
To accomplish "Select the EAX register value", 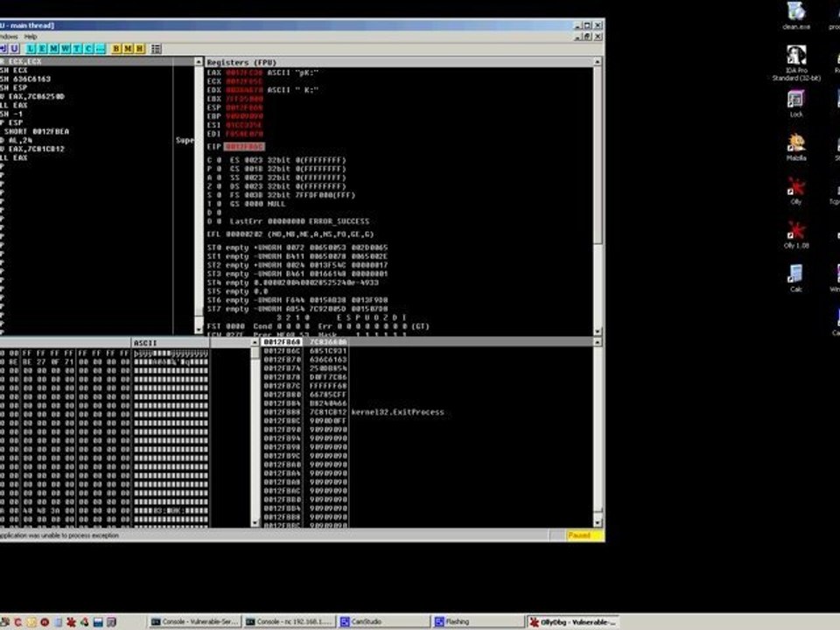I will pos(244,73).
